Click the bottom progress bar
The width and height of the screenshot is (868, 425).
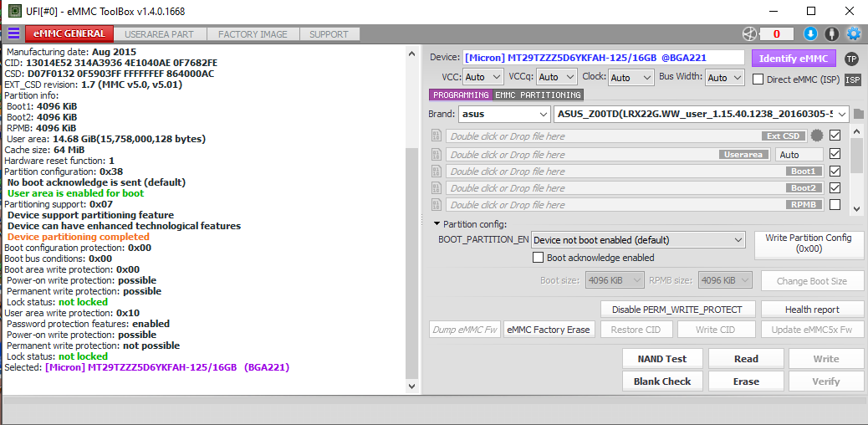[434, 400]
